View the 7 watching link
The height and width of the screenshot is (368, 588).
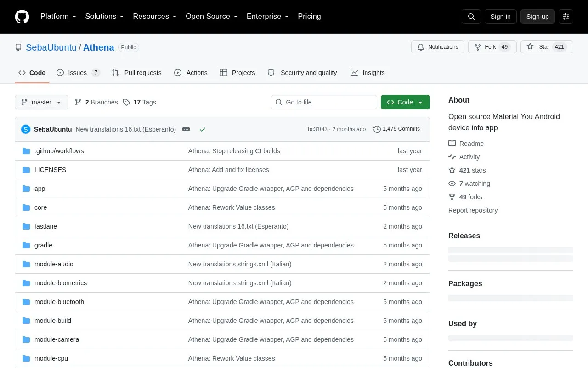[x=469, y=184]
